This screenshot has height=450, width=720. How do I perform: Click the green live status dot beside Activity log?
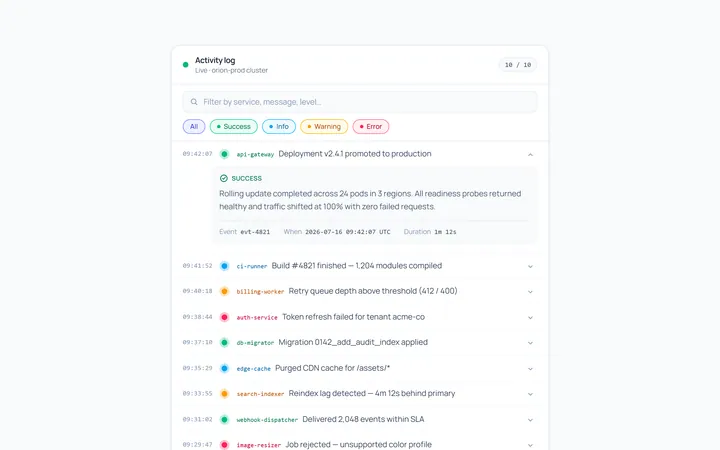click(x=186, y=65)
